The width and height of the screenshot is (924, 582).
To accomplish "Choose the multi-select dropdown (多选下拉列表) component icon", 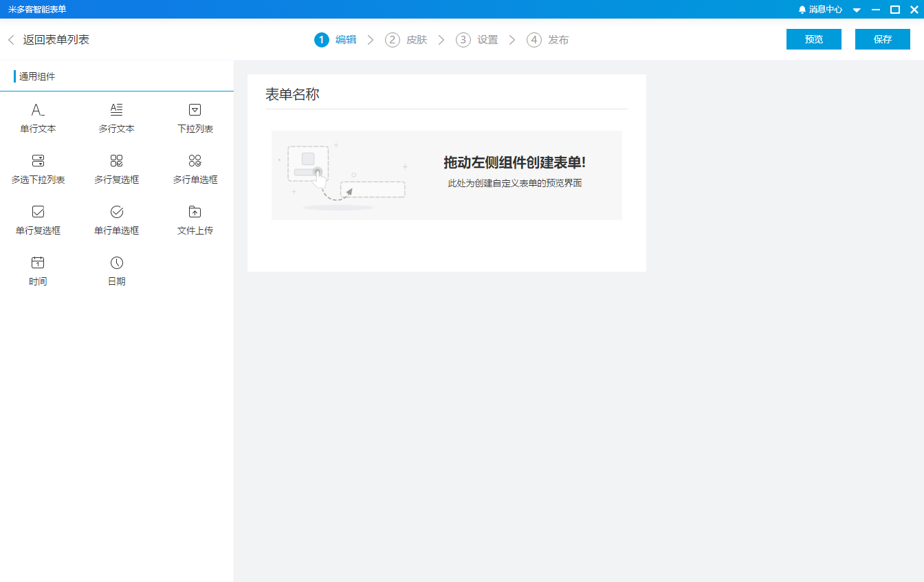I will tap(38, 161).
